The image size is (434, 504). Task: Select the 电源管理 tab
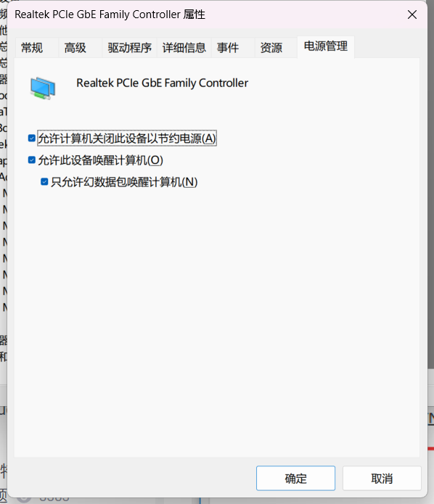pos(326,46)
